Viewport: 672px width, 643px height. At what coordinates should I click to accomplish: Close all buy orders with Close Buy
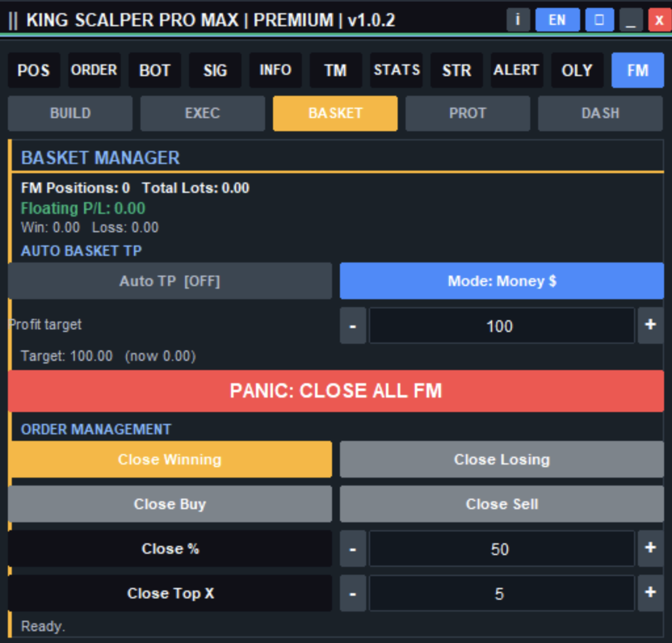click(170, 504)
